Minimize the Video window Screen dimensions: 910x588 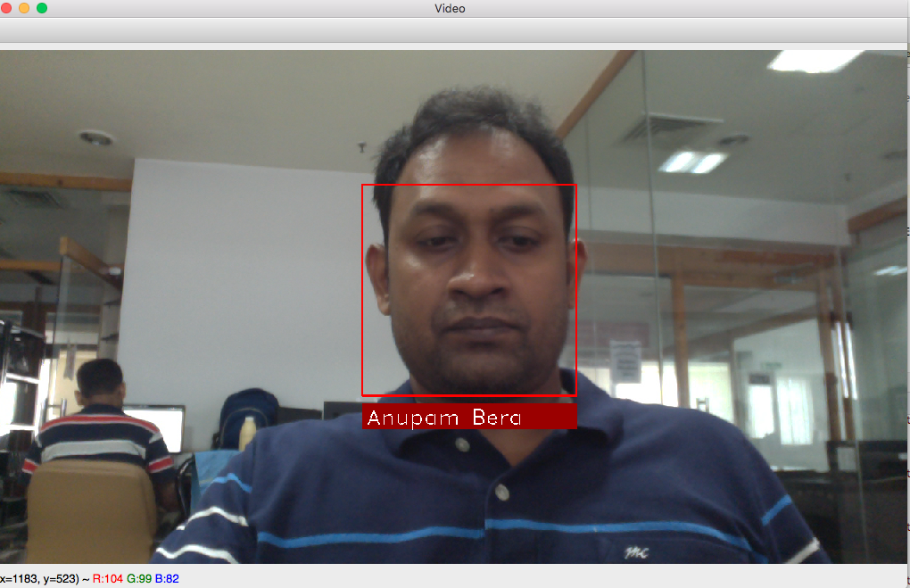(x=24, y=9)
